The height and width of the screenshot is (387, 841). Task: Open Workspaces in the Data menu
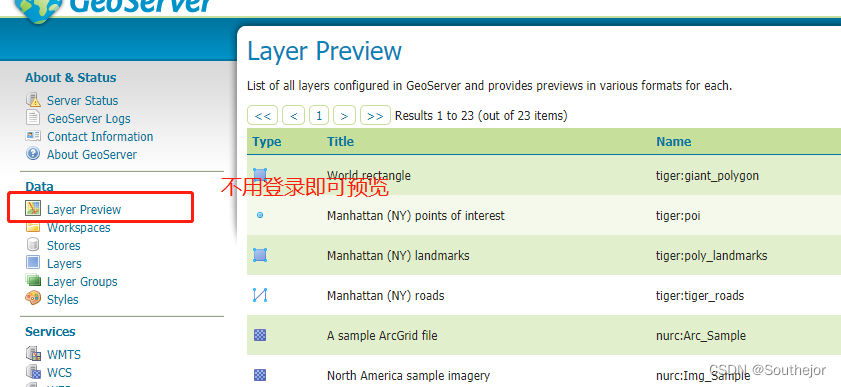click(79, 227)
